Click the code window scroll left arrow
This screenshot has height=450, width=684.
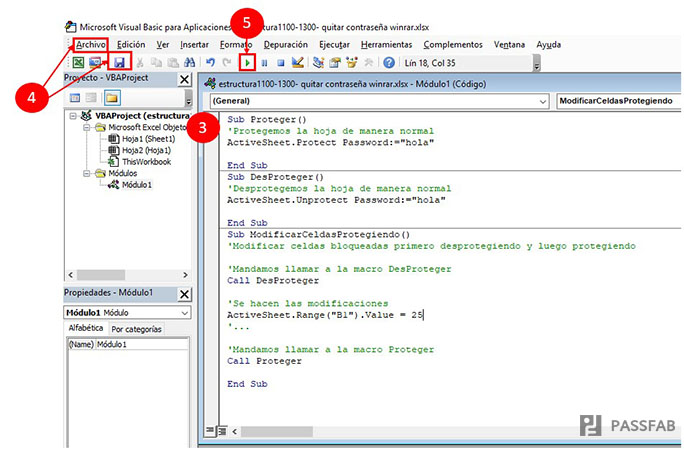235,432
